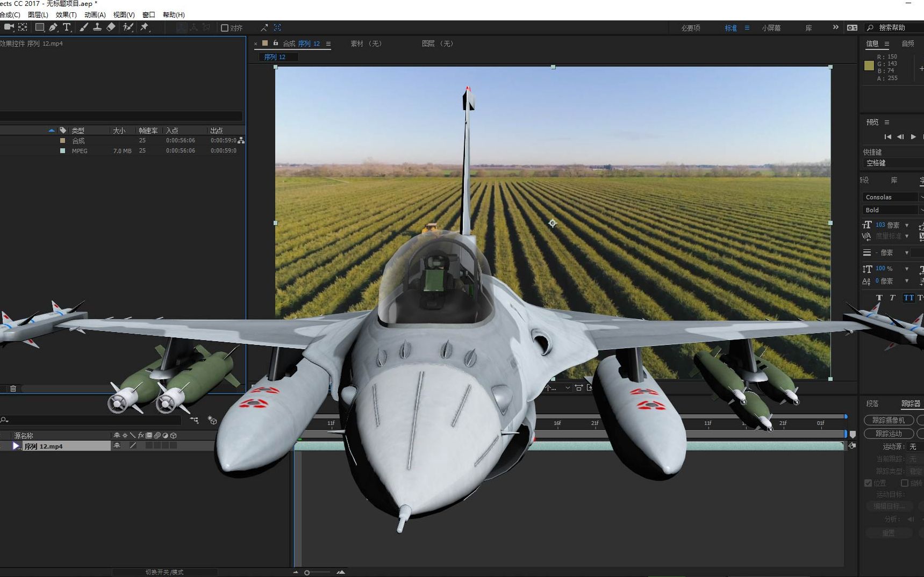Select the Unified Camera tool
924x577 pixels.
[9, 27]
